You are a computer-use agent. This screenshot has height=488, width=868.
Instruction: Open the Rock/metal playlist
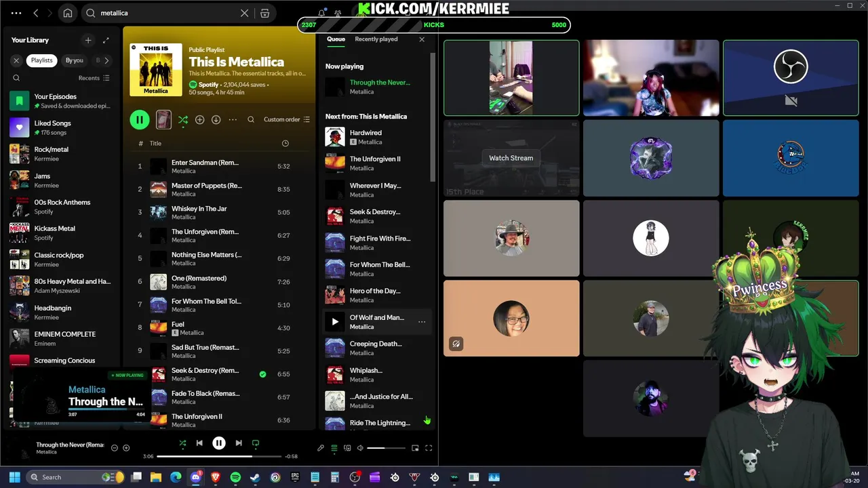coord(62,154)
